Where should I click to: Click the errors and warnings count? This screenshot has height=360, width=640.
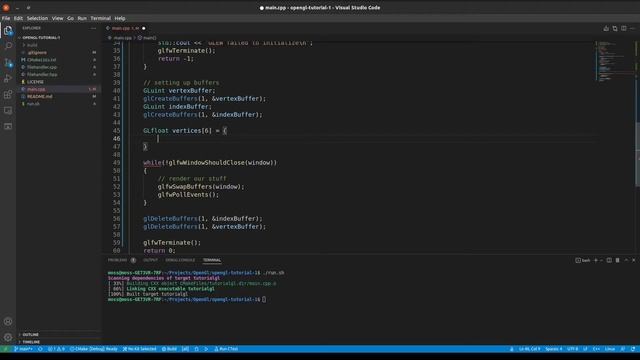56,349
